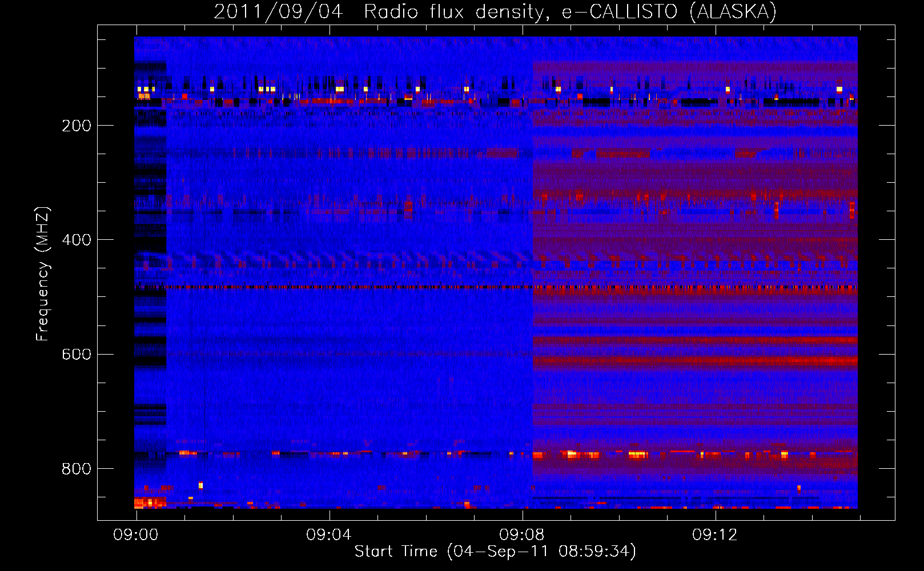Viewport: 924px width, 571px height.
Task: Click the 09:12 time tick label
Action: [x=715, y=534]
